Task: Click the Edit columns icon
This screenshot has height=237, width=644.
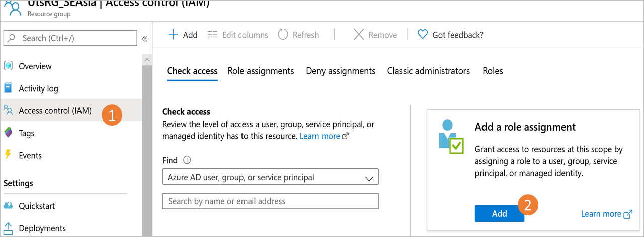Action: (x=212, y=35)
